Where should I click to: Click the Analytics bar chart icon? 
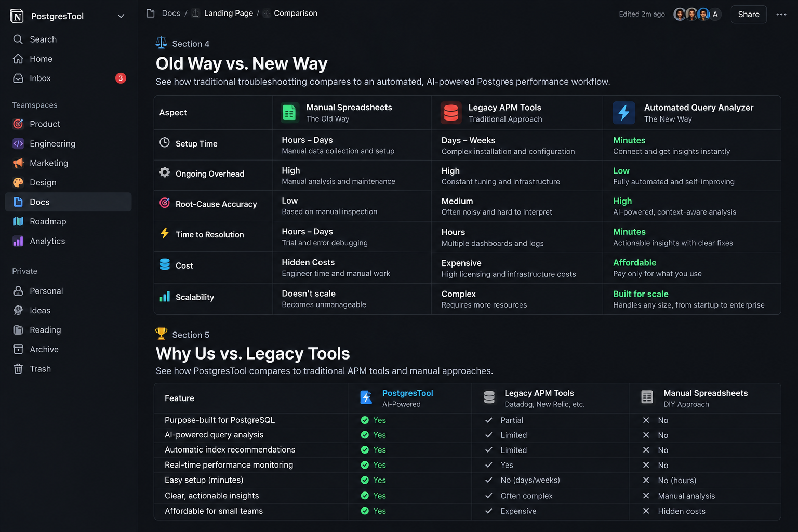(x=18, y=241)
